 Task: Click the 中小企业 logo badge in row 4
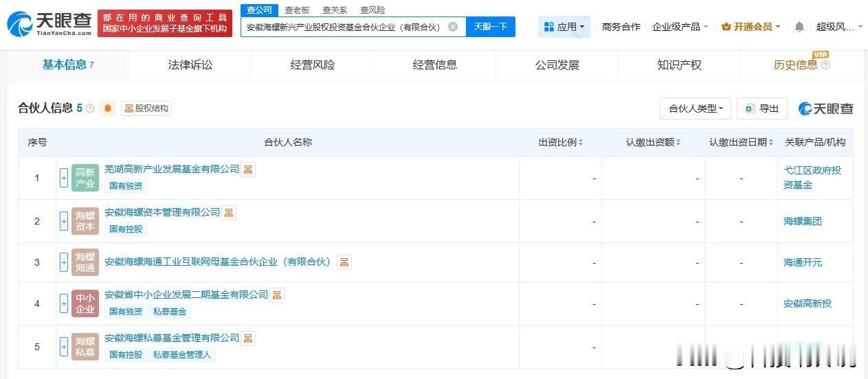point(85,303)
